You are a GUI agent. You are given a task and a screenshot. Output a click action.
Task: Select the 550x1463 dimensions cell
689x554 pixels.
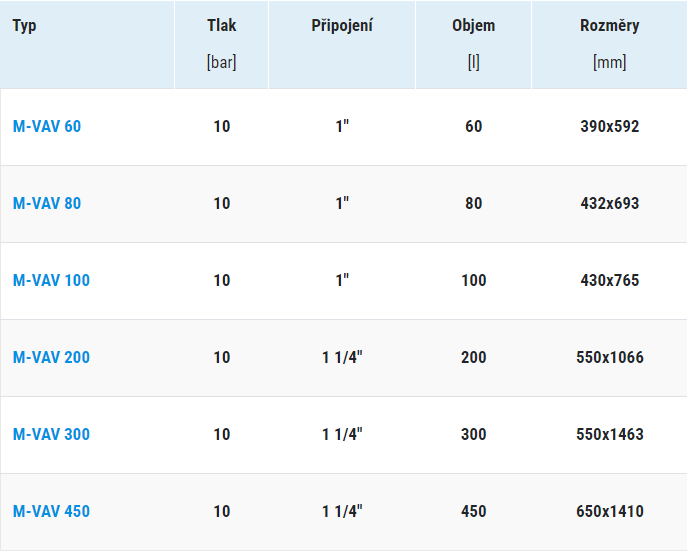pos(609,435)
